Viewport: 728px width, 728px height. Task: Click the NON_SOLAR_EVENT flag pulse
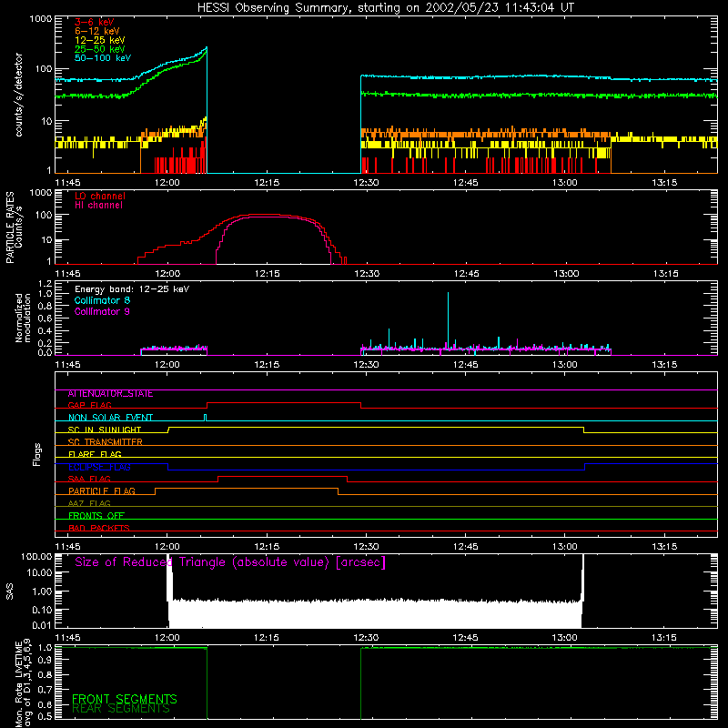coord(206,418)
